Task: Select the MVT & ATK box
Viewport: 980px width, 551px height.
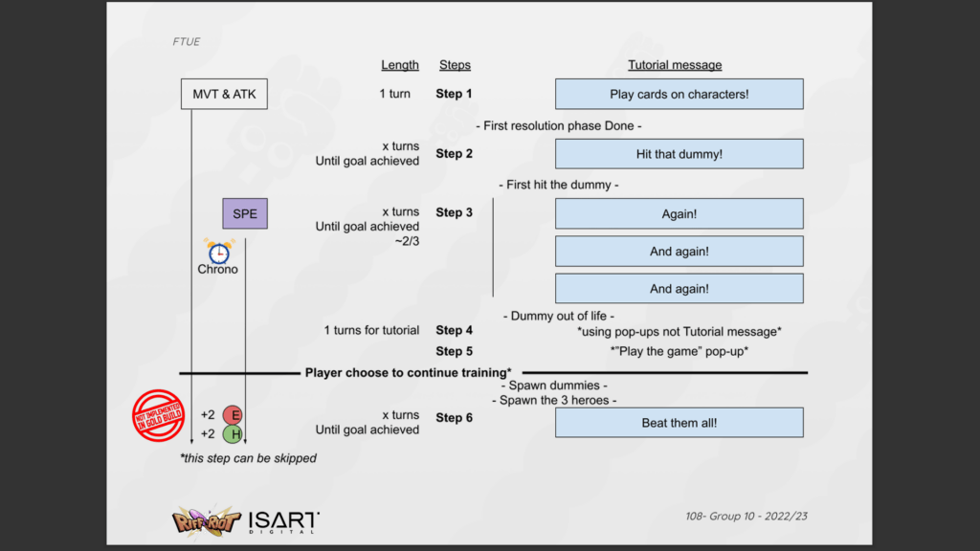Action: pos(224,94)
